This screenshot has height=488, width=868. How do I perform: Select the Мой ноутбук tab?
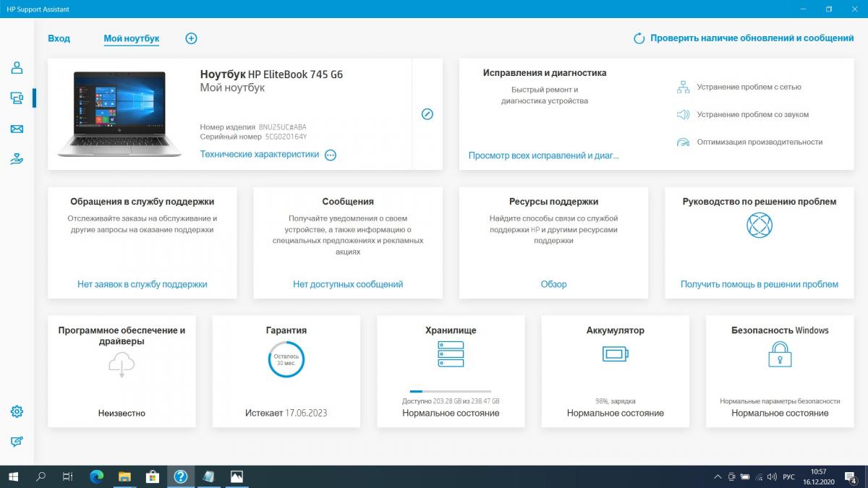tap(131, 39)
